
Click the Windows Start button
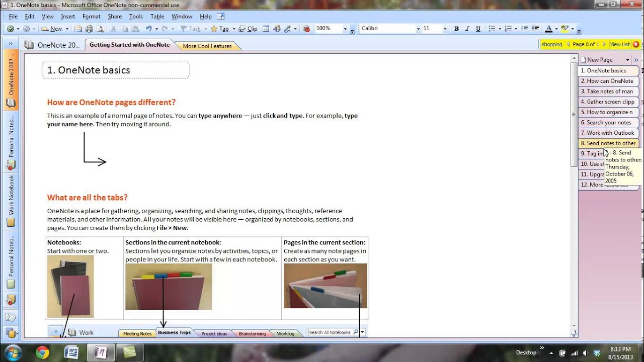[x=12, y=352]
